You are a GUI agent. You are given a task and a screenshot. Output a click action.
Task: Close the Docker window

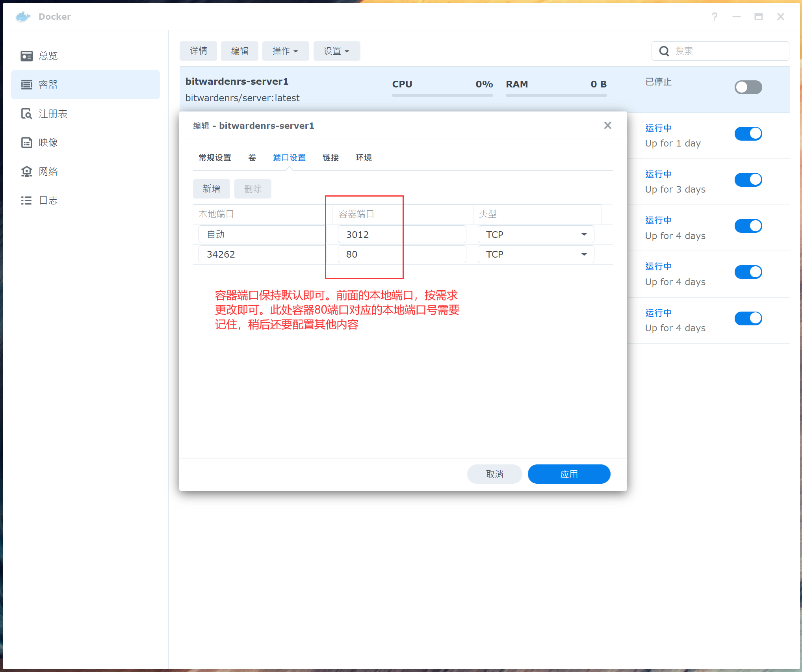pos(780,17)
